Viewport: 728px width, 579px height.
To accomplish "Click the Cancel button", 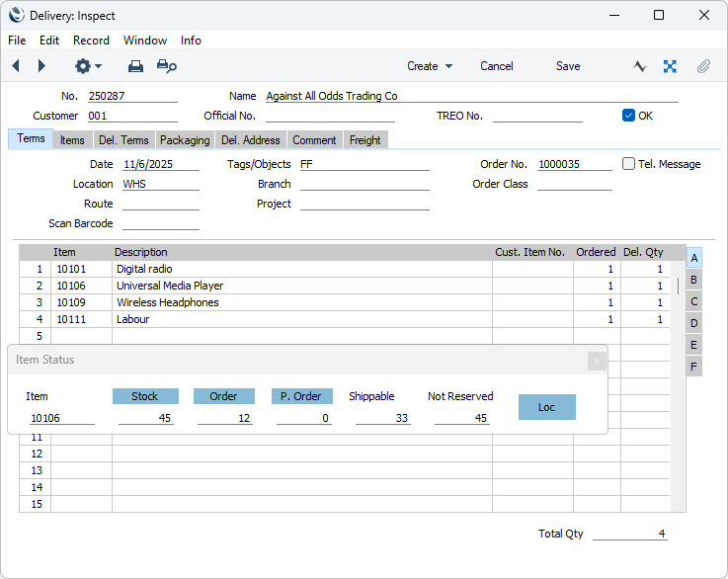I will (496, 66).
